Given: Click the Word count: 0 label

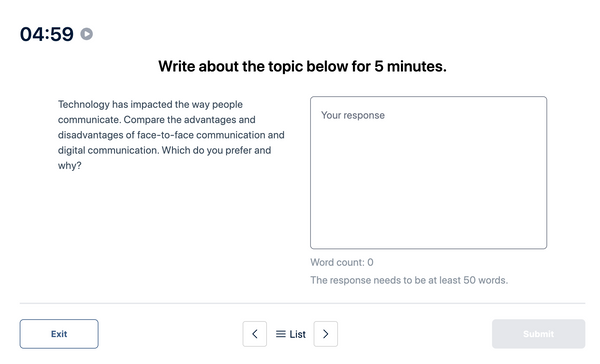Looking at the screenshot, I should (x=342, y=262).
